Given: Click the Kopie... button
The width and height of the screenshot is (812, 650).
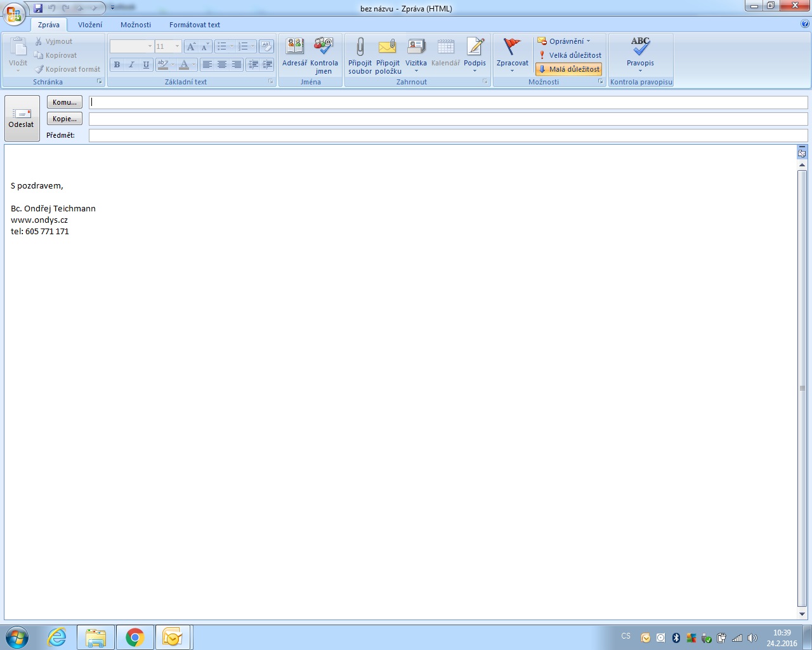Looking at the screenshot, I should click(x=65, y=119).
